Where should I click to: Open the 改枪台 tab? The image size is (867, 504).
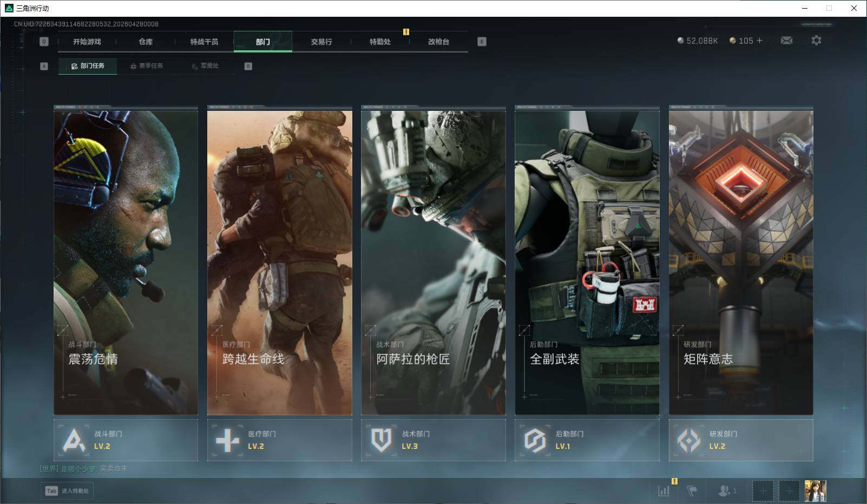[438, 42]
